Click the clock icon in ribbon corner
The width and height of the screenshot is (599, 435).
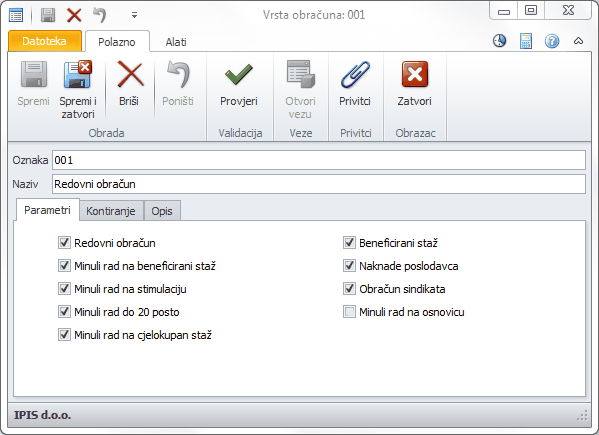tap(499, 41)
